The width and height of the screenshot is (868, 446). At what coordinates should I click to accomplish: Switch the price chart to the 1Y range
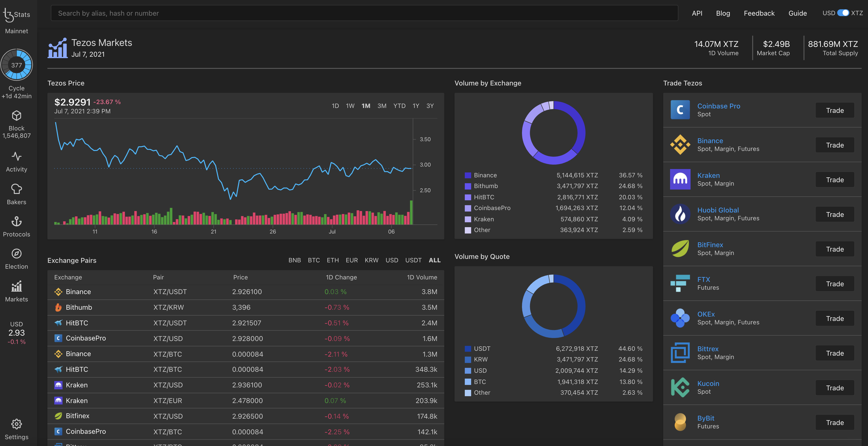415,106
